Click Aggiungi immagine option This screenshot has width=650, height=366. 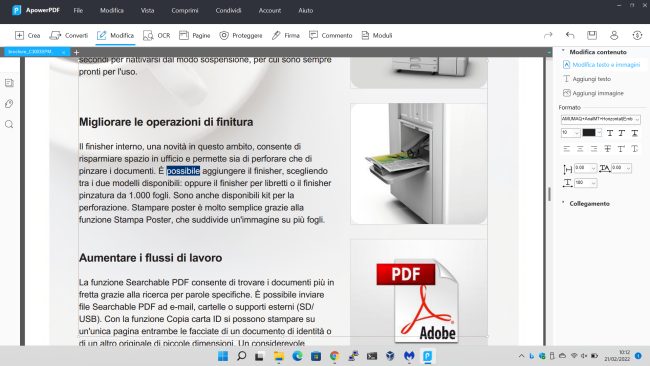[x=593, y=93]
